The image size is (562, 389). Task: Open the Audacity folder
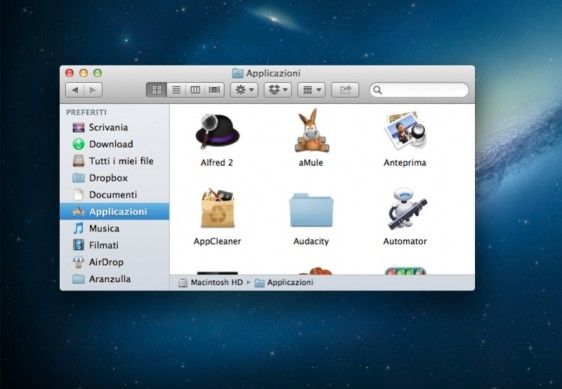coord(311,210)
